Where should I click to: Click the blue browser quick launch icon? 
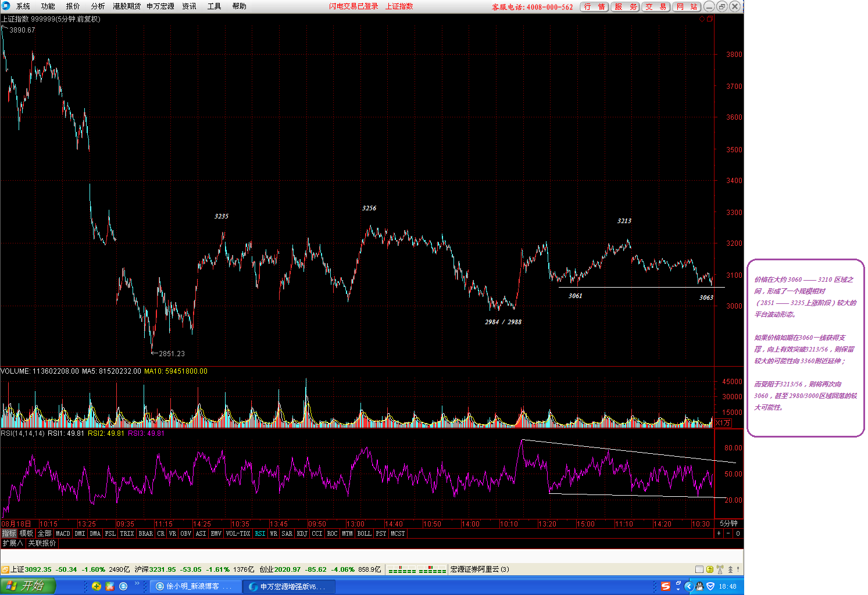pos(123,586)
